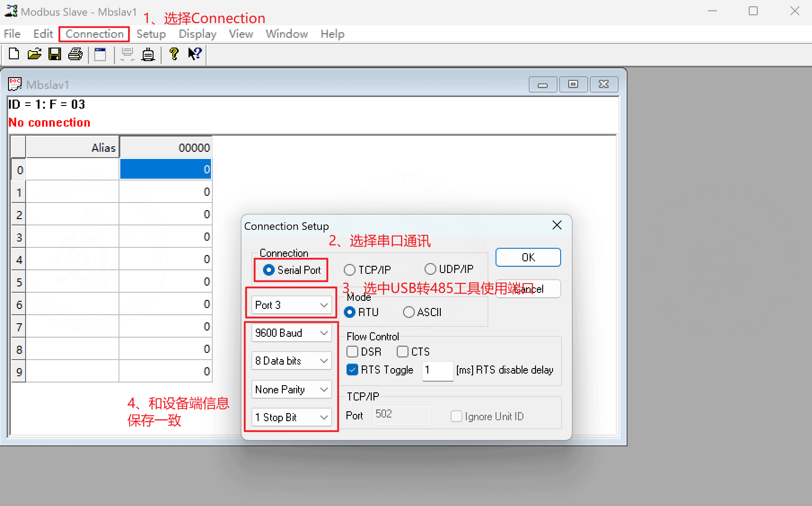Open the Port 3 dropdown
This screenshot has width=812, height=506.
[292, 305]
